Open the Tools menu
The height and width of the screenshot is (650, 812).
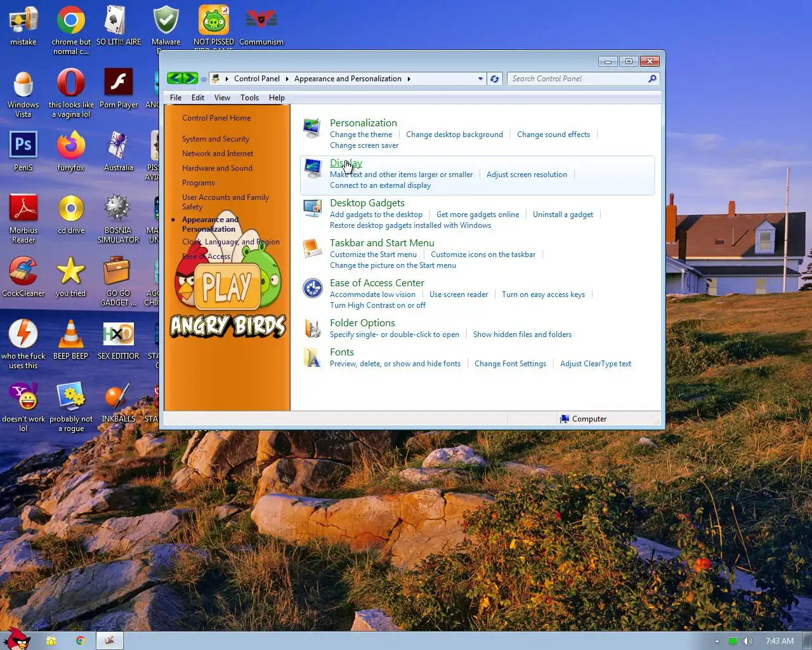[x=249, y=98]
